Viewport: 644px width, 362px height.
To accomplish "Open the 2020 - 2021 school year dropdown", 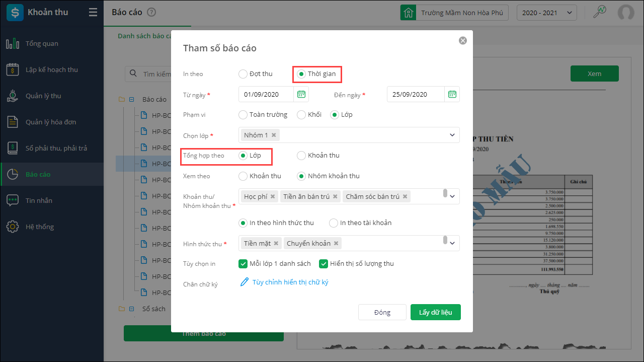I will (x=547, y=13).
